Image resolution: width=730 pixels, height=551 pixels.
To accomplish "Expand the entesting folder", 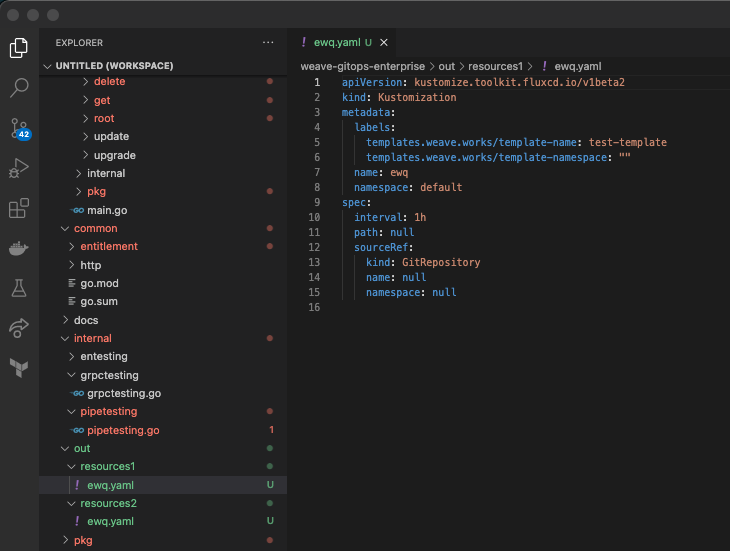I will point(163,356).
